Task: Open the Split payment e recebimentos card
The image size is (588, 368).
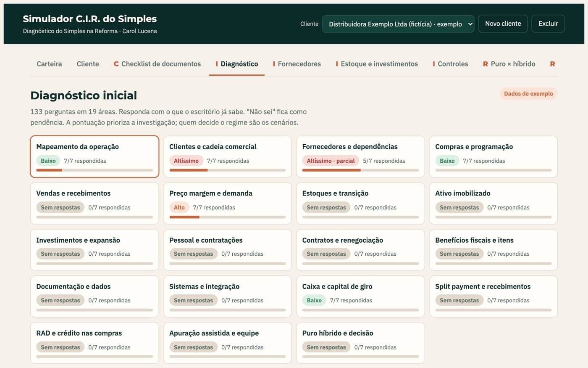Action: click(493, 296)
